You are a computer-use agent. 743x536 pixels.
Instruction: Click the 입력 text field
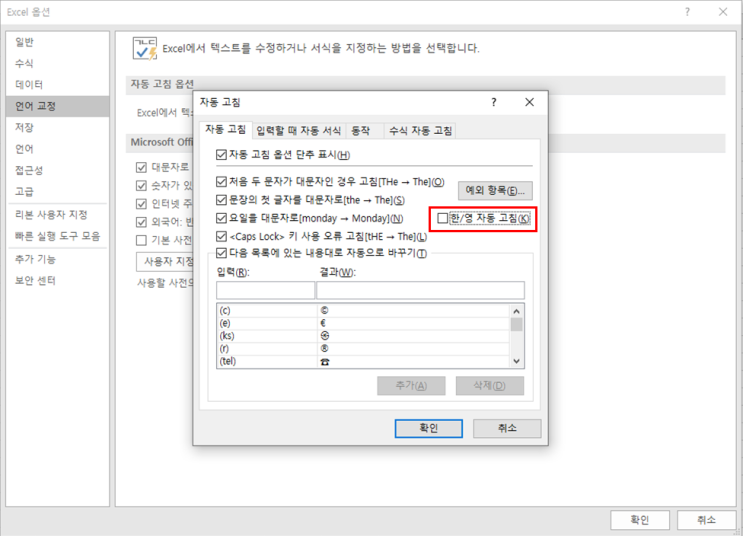[x=265, y=290]
